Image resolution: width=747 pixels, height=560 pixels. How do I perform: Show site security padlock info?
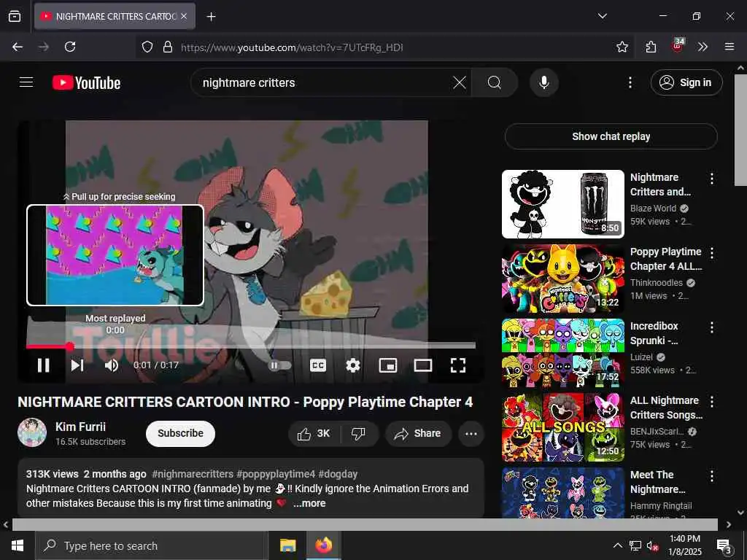(167, 47)
